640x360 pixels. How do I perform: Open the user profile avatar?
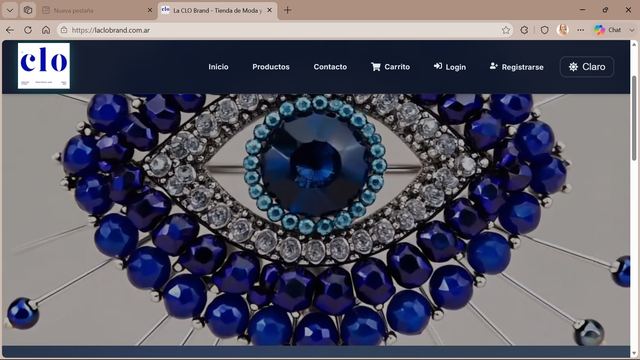562,30
